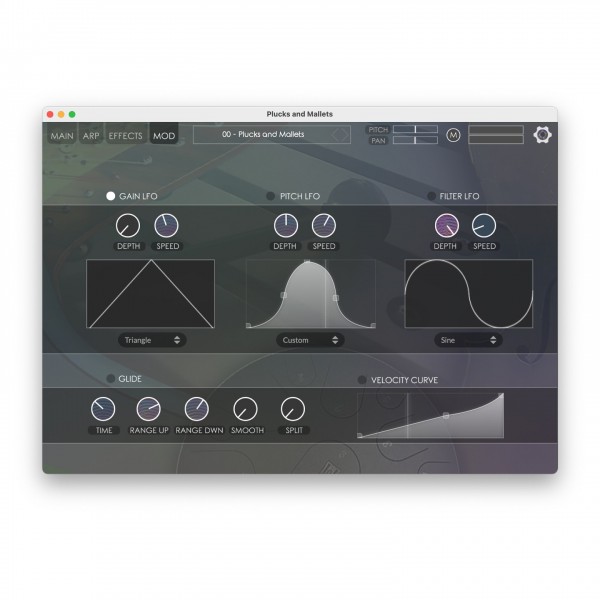Viewport: 600px width, 600px height.
Task: Click the Filter LFO Speed knob
Action: point(484,225)
